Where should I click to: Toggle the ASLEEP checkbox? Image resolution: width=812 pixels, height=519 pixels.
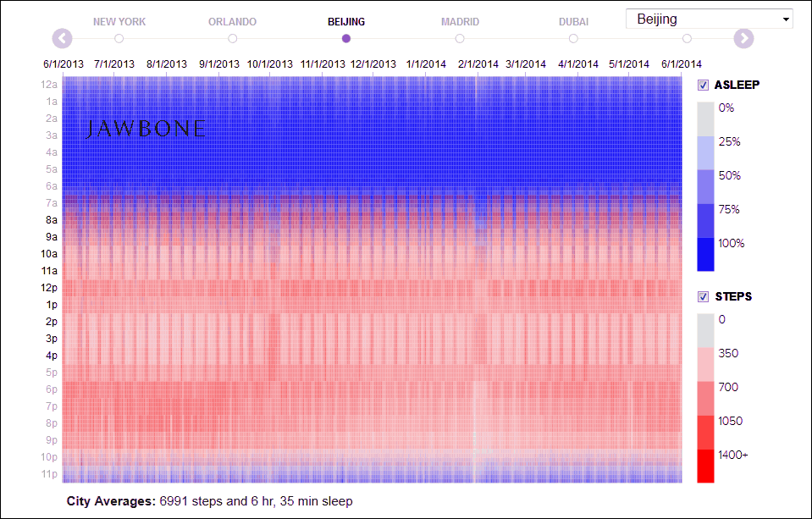click(x=703, y=85)
